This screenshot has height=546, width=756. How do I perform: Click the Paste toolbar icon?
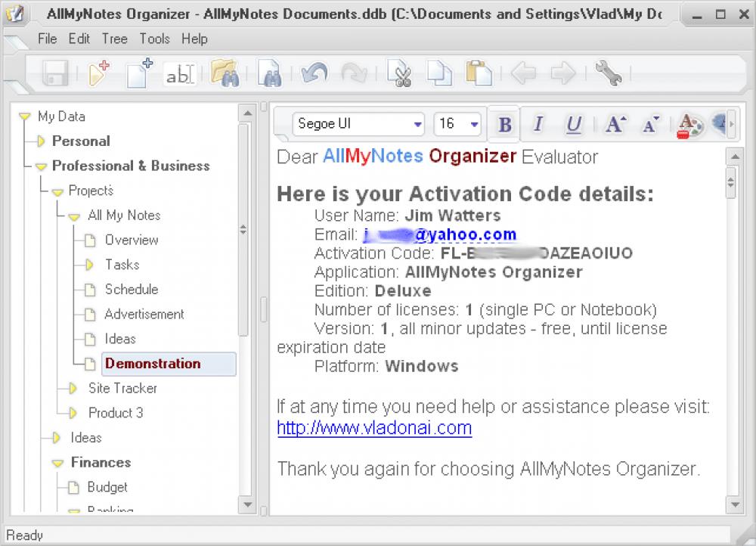point(479,73)
